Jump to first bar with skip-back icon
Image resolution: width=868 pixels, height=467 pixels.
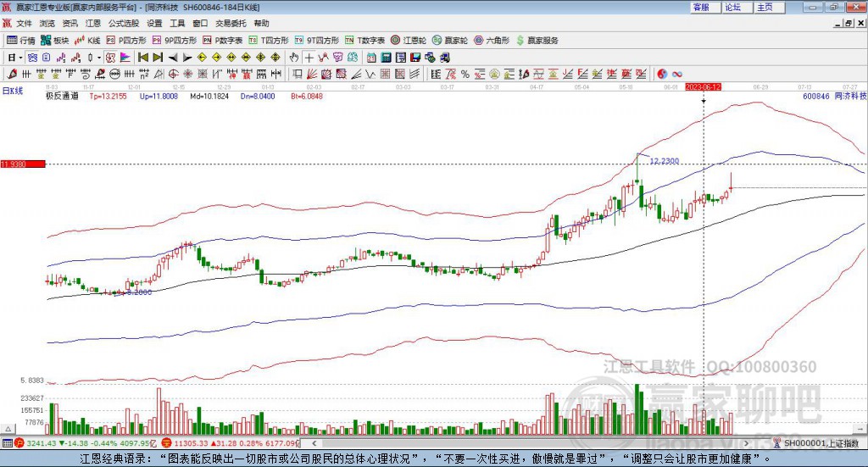(x=142, y=58)
